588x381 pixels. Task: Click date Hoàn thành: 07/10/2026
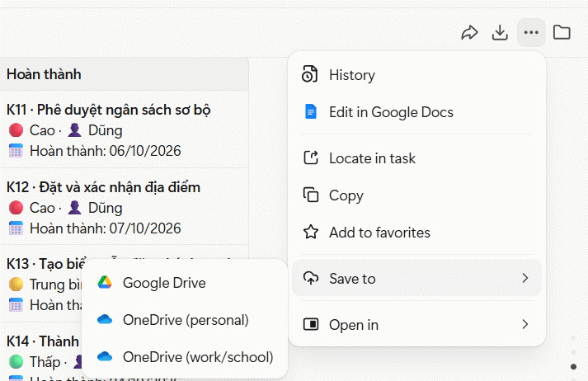tap(106, 228)
